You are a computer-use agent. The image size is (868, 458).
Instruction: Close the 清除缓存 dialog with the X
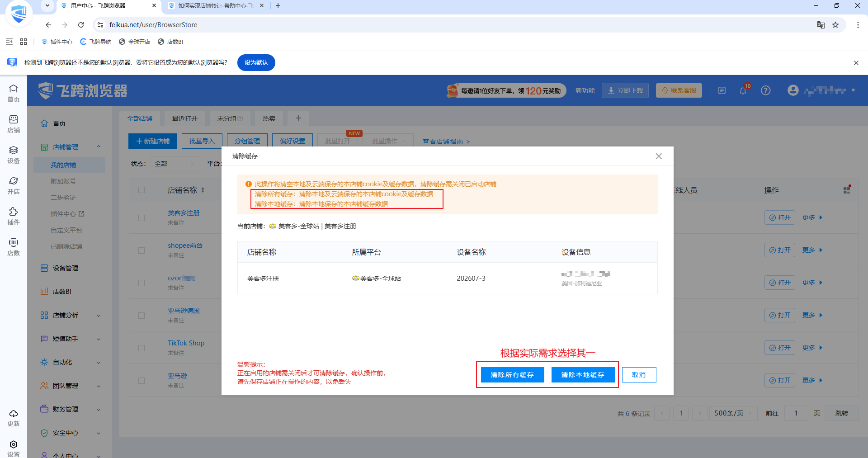[659, 156]
